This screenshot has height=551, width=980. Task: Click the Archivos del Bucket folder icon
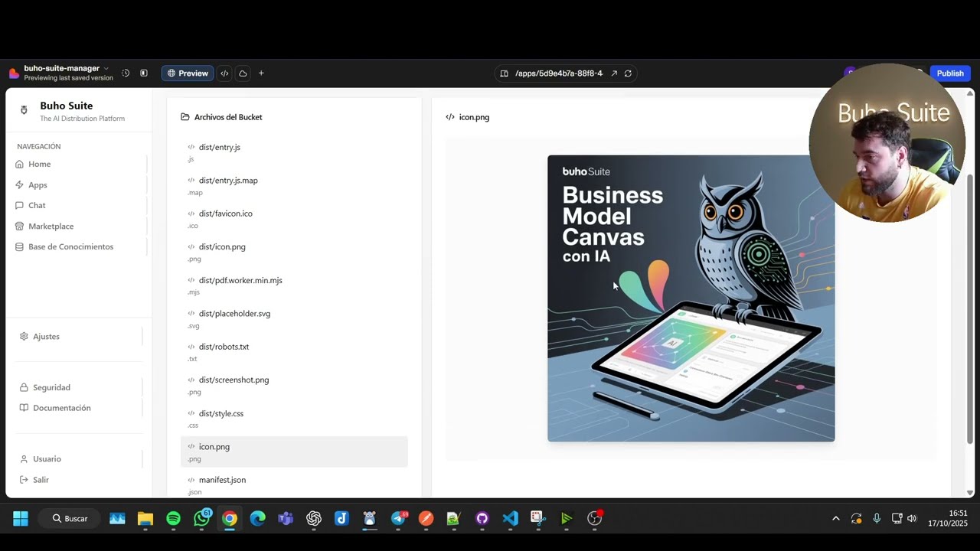[x=185, y=117]
